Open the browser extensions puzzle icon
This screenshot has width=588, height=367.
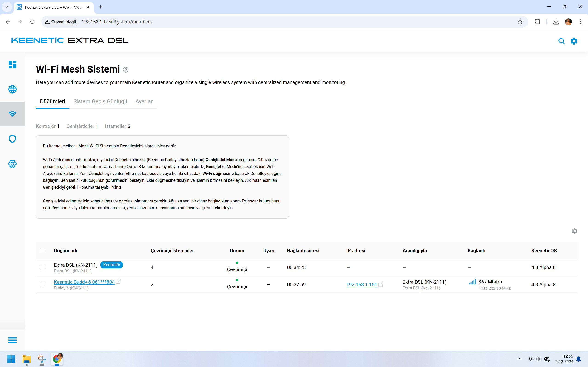point(537,22)
